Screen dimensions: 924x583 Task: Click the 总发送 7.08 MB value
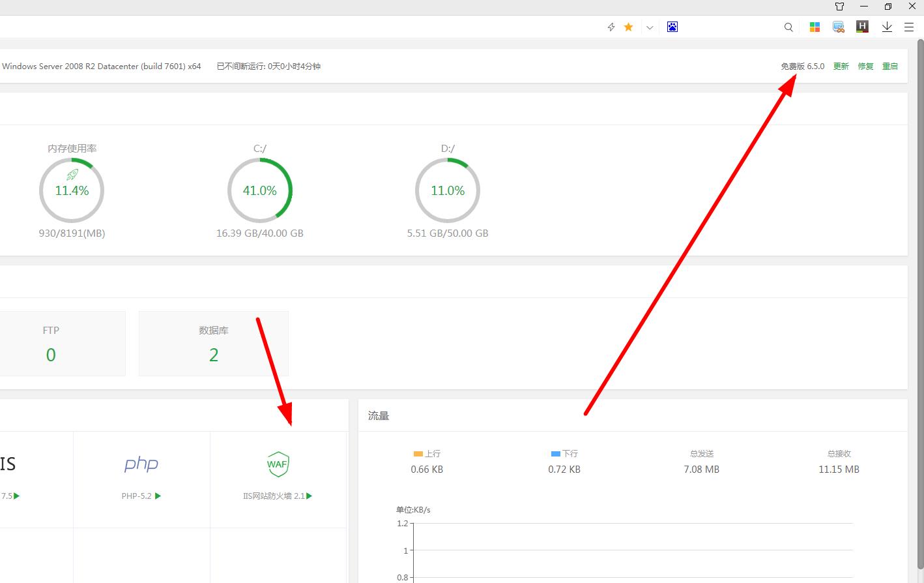point(702,469)
